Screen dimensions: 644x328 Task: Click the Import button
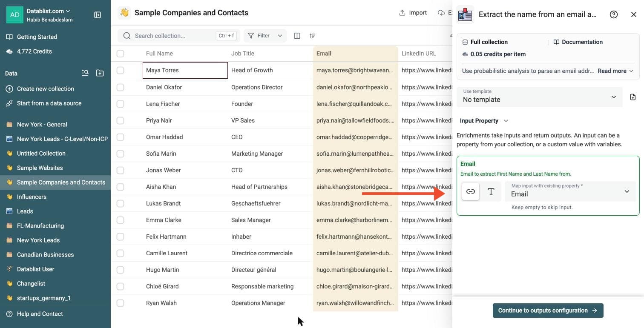coord(413,13)
